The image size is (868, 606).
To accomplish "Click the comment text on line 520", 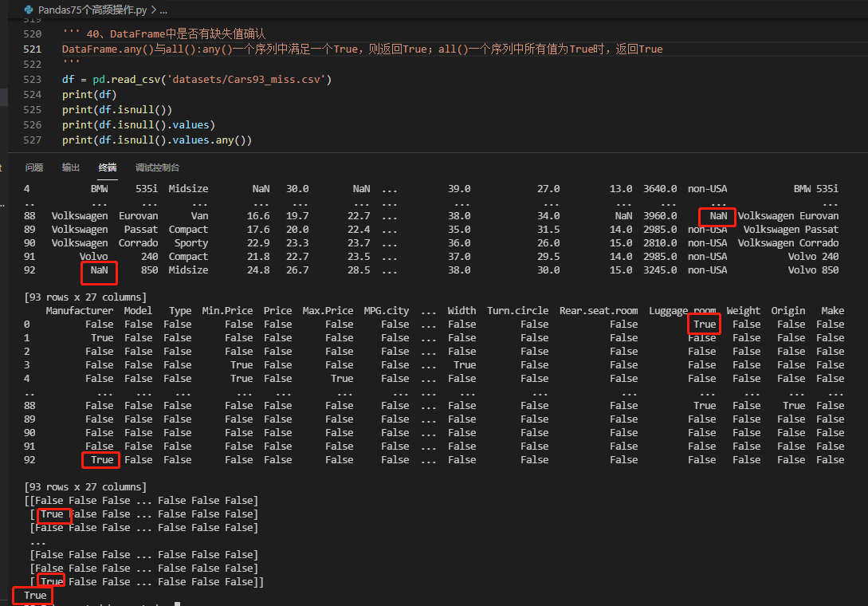I will (x=176, y=33).
